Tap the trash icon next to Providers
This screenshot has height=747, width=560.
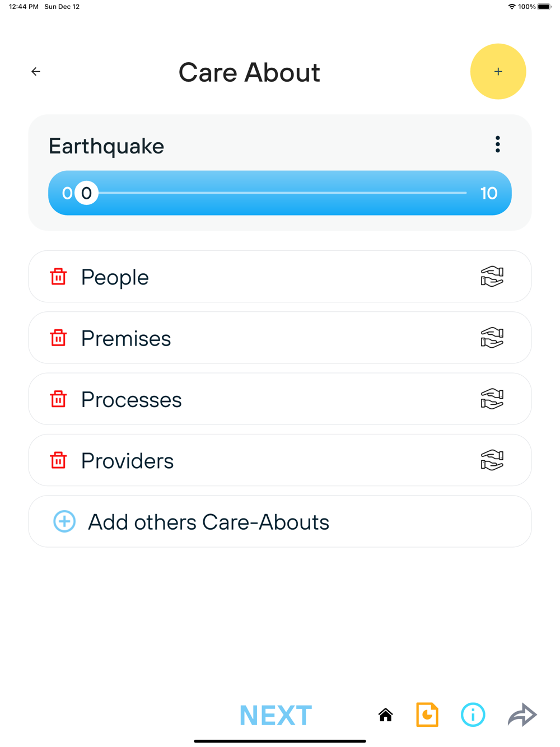click(x=58, y=460)
